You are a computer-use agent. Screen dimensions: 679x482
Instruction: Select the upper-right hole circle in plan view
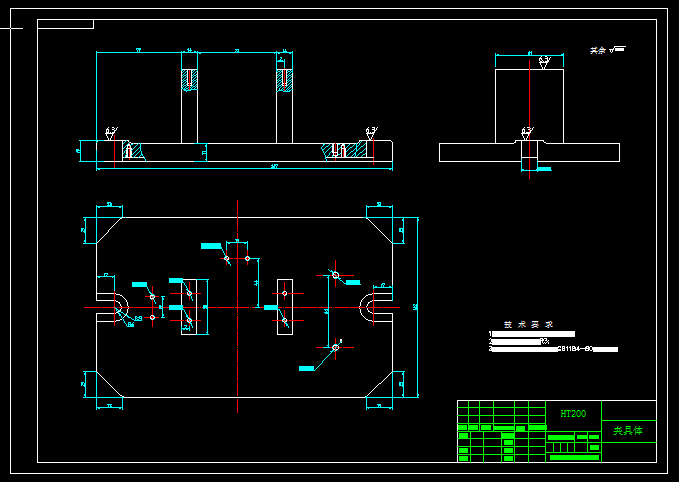tap(336, 275)
